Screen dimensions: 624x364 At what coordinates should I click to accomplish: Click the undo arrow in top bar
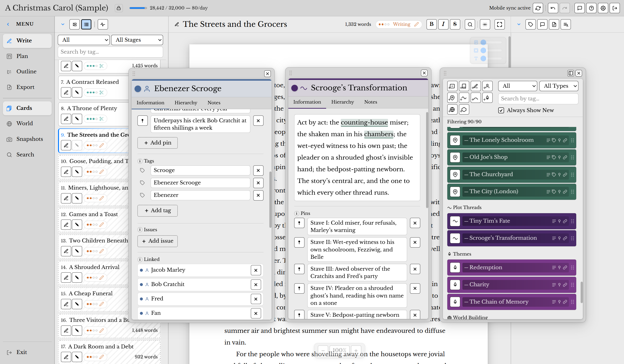553,8
